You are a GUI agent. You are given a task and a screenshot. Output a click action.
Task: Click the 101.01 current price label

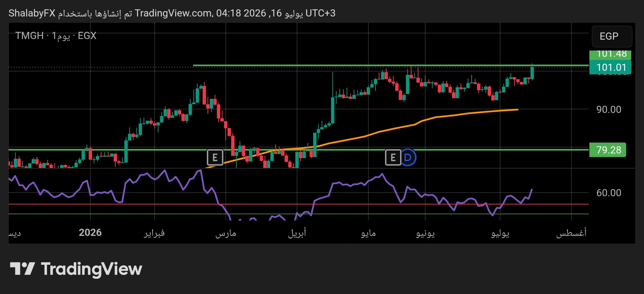610,67
